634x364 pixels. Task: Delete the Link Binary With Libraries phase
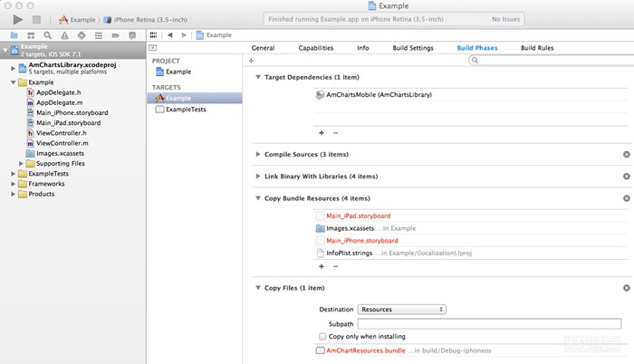click(627, 177)
